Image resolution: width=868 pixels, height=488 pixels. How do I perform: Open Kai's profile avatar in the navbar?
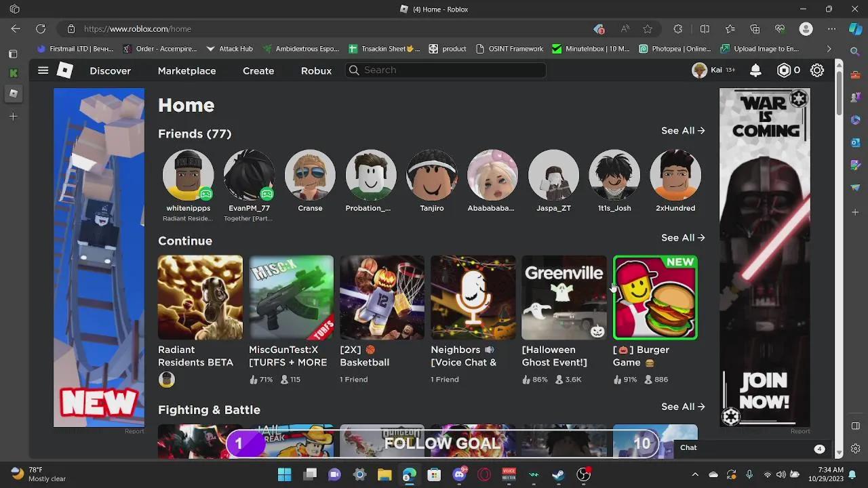[x=699, y=70]
